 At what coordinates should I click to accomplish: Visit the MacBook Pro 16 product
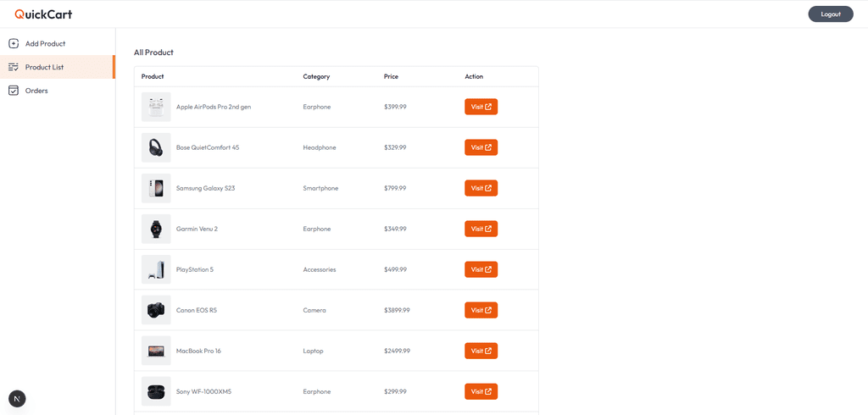tap(481, 351)
